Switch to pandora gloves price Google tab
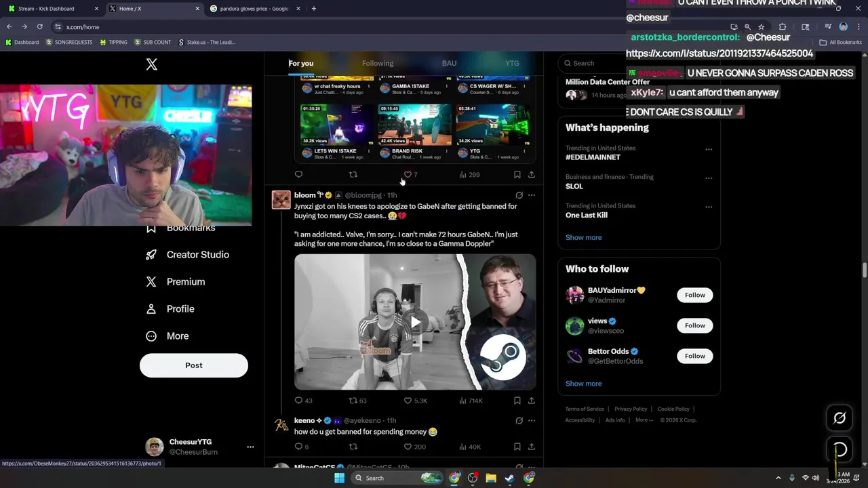 tap(254, 9)
